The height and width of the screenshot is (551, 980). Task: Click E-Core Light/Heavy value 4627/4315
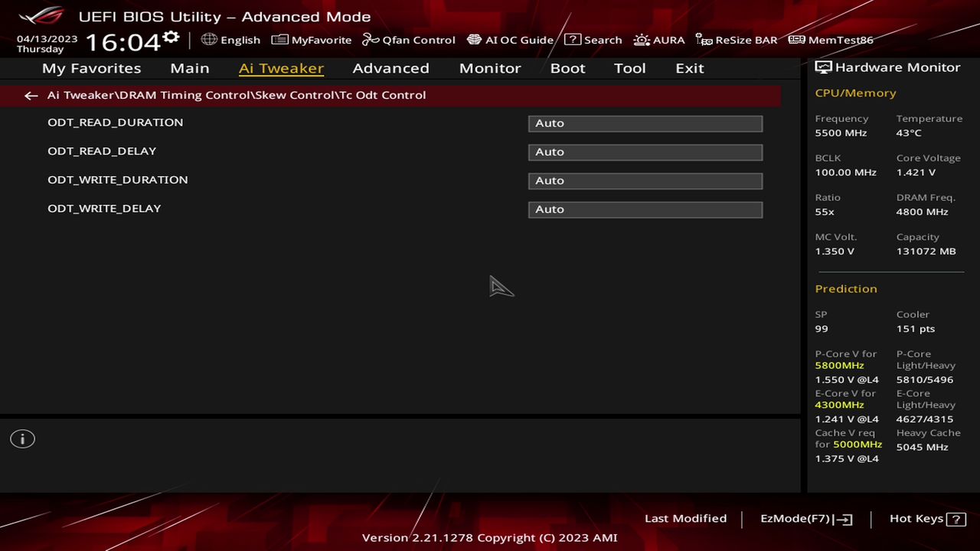(x=925, y=419)
